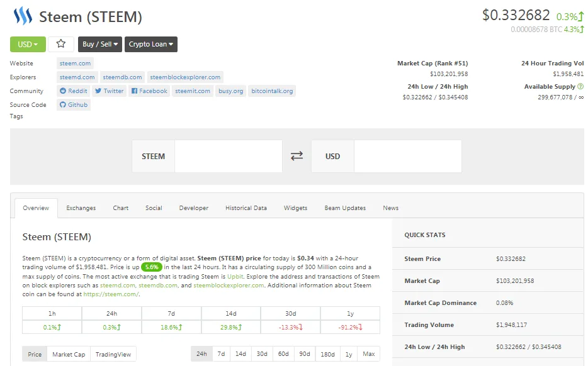The image size is (588, 366).
Task: Switch to the Beam Updates tab
Action: pos(345,208)
